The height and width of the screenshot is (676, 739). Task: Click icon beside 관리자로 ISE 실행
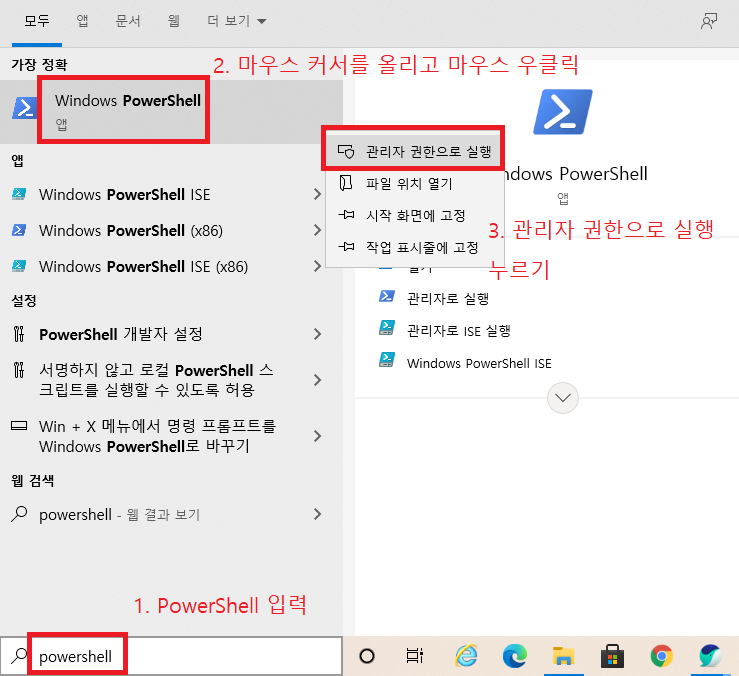[387, 328]
